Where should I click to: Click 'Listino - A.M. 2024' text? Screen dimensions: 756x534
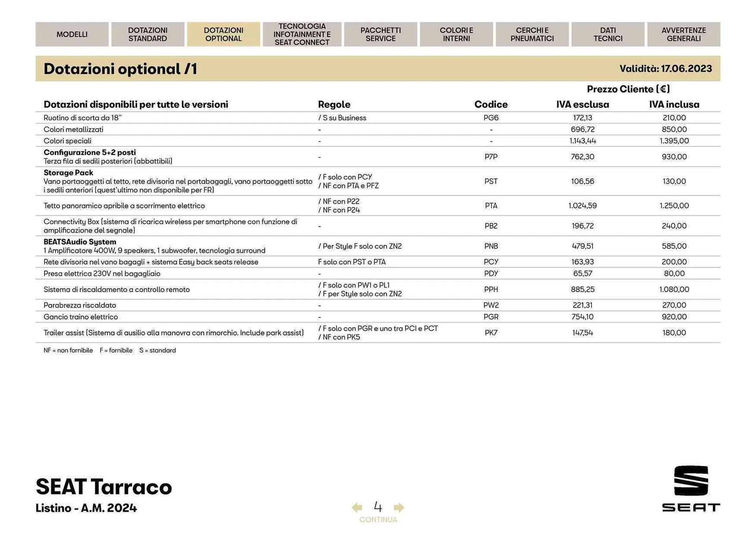pyautogui.click(x=86, y=508)
